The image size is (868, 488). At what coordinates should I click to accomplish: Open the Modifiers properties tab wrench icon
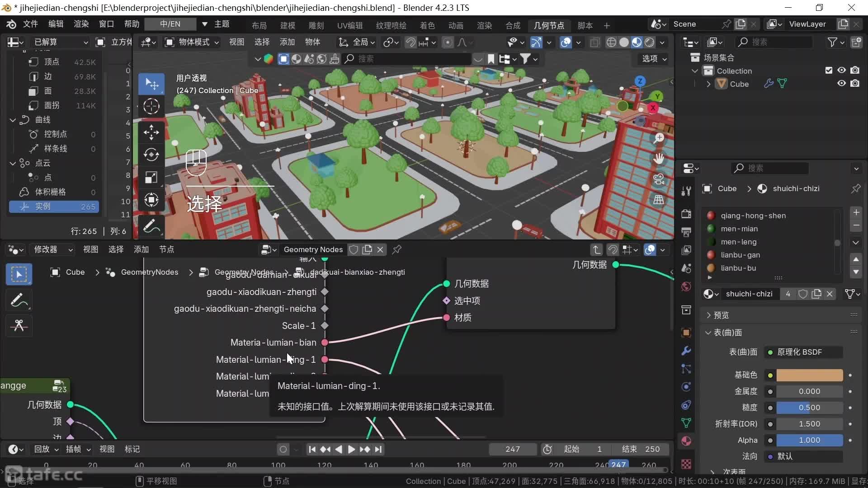tap(686, 351)
